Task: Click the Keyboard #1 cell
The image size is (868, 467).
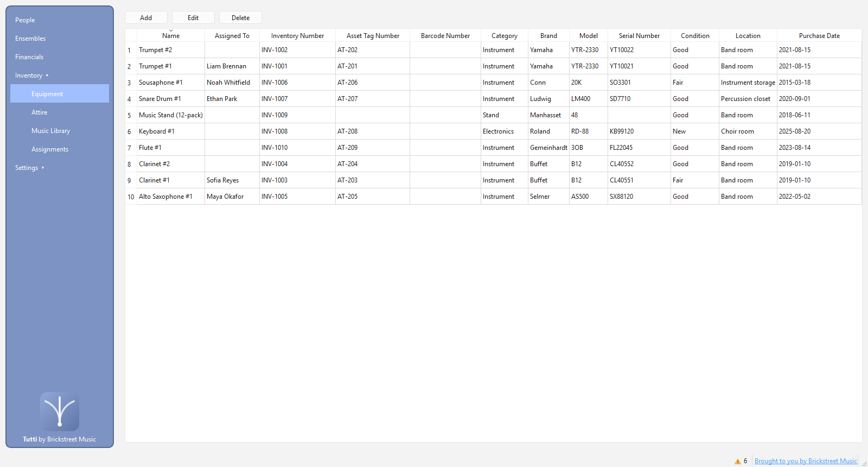Action: coord(171,131)
